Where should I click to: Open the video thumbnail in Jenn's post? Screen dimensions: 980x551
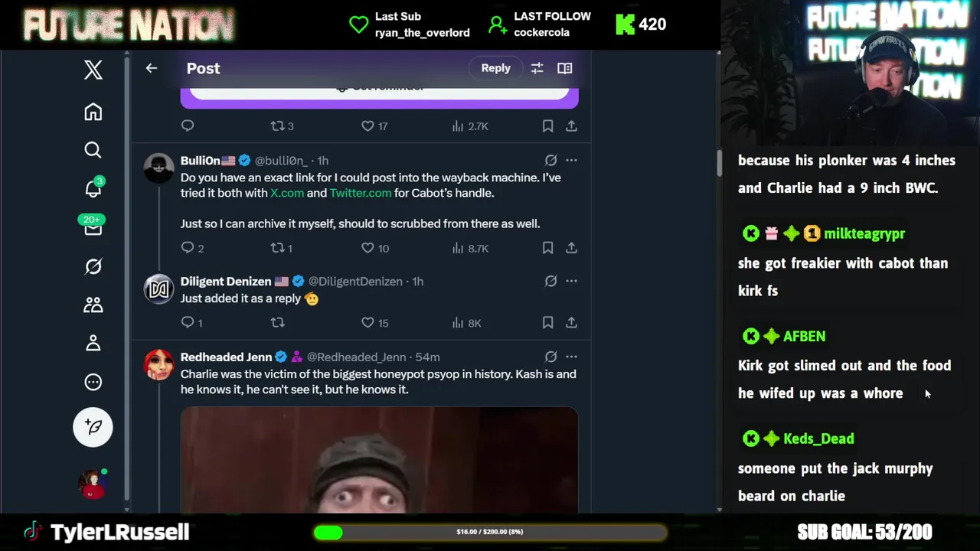[x=379, y=460]
